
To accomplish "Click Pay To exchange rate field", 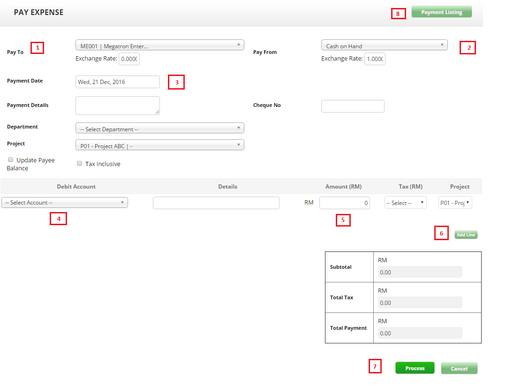I will [x=129, y=59].
